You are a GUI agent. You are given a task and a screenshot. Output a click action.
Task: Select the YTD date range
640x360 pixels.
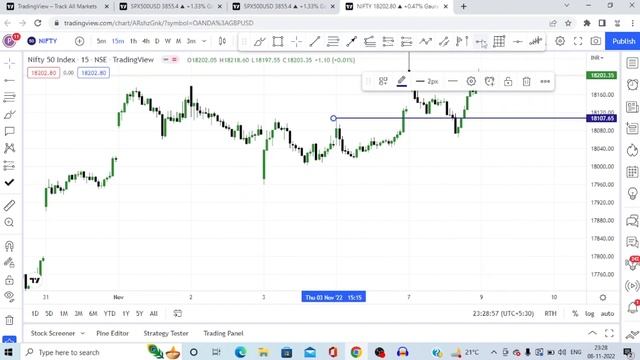point(109,313)
